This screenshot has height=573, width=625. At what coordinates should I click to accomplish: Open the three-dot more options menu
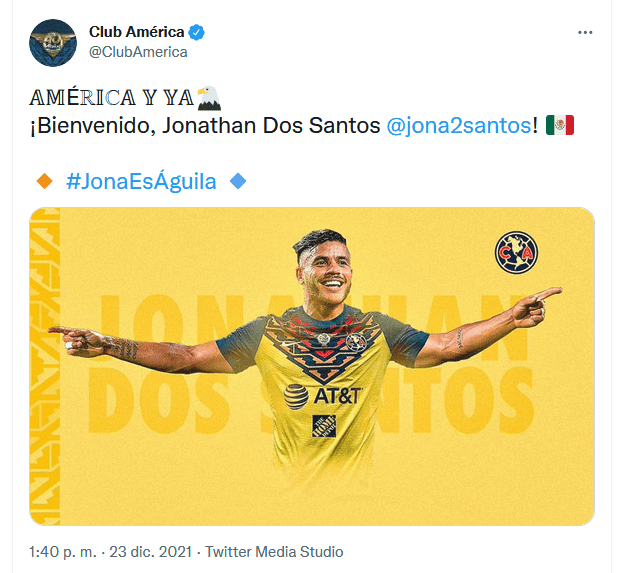[x=585, y=32]
